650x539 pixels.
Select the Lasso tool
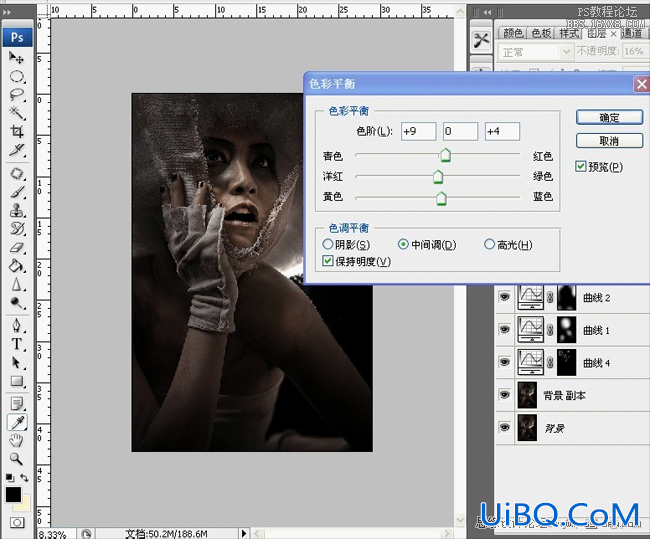(17, 95)
